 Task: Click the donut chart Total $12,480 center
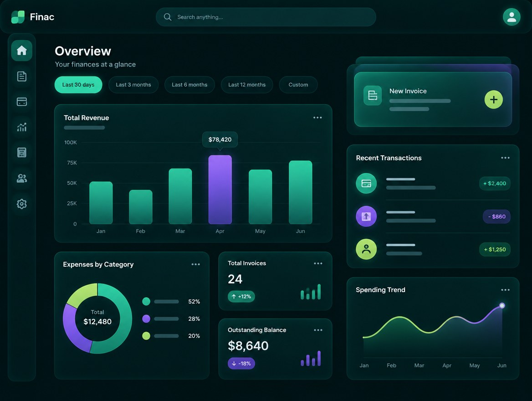(97, 318)
